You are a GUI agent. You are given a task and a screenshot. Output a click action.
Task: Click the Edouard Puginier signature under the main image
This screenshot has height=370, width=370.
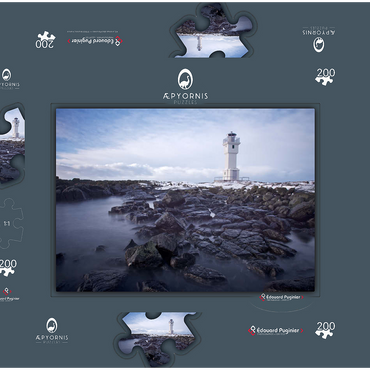click(281, 297)
